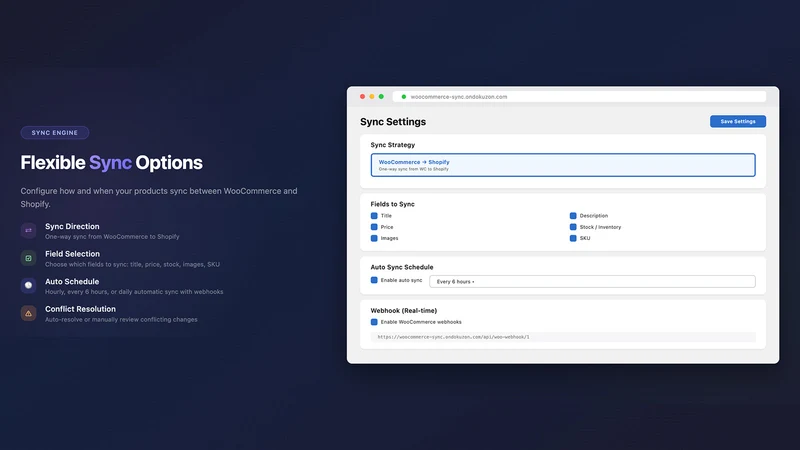Toggle Enable WooCommerce webhooks checkbox
Screen dimensions: 800x450
pos(374,322)
